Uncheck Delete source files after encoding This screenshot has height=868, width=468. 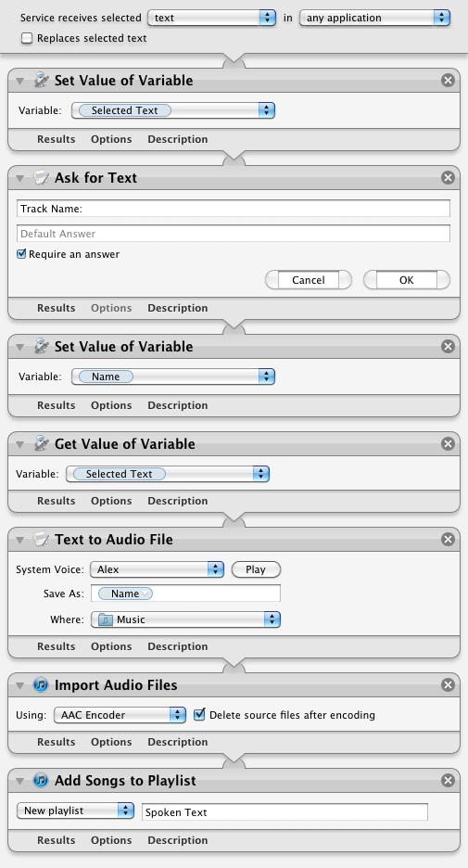coord(199,715)
